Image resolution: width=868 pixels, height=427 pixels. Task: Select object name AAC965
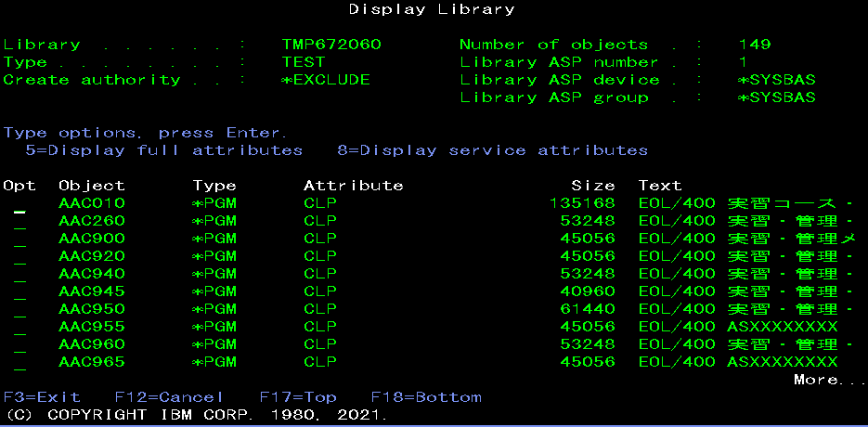[92, 362]
